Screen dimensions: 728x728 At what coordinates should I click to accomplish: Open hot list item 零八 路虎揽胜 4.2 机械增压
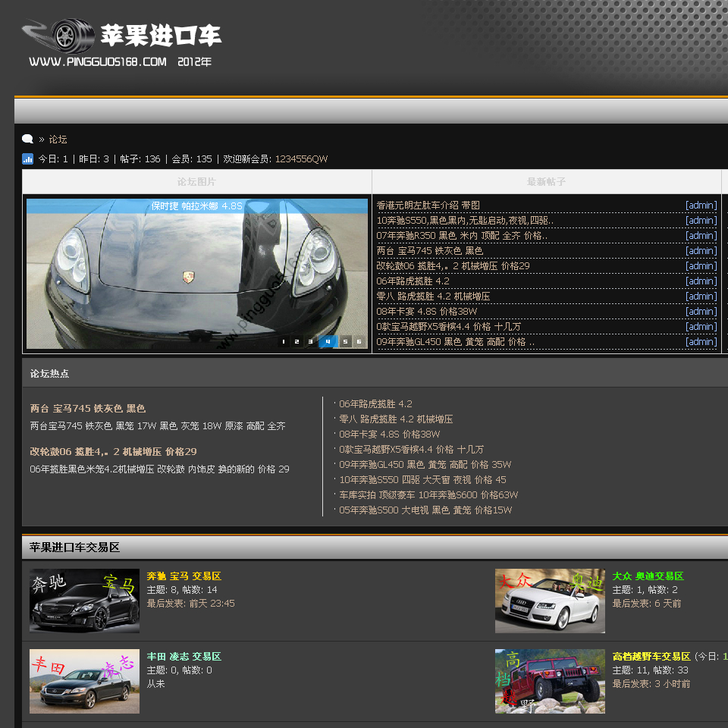396,419
